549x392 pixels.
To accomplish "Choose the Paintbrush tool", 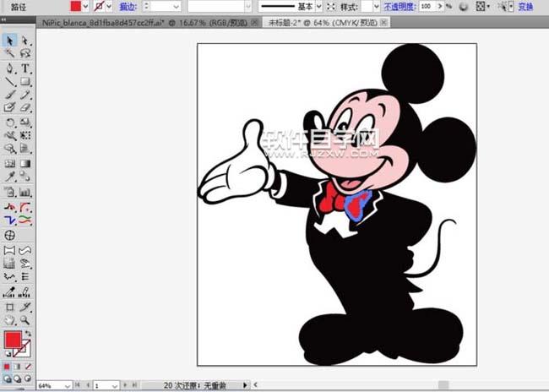I will 9,95.
